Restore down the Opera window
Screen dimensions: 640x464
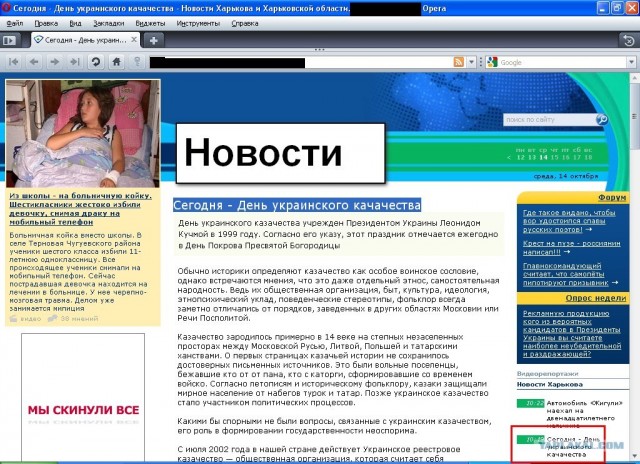pyautogui.click(x=617, y=8)
